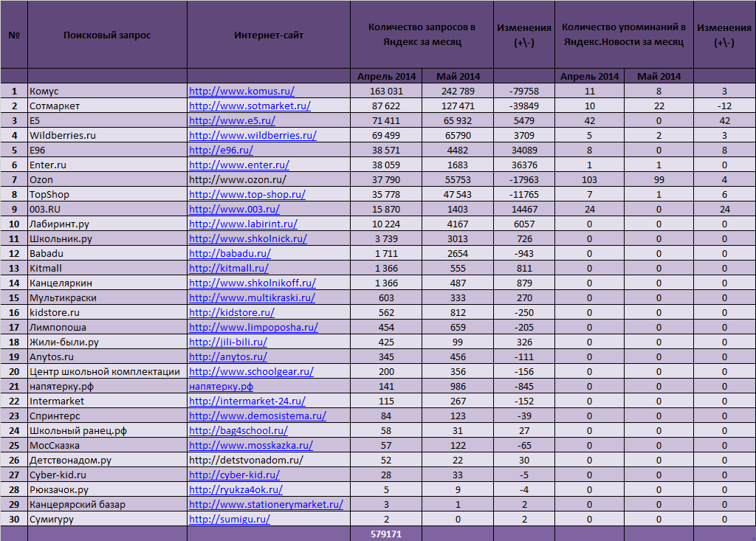Click the 'TopShop' name cell

(x=107, y=195)
